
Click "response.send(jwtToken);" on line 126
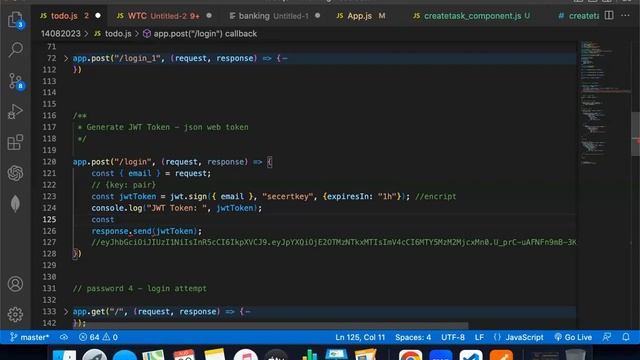coord(147,231)
